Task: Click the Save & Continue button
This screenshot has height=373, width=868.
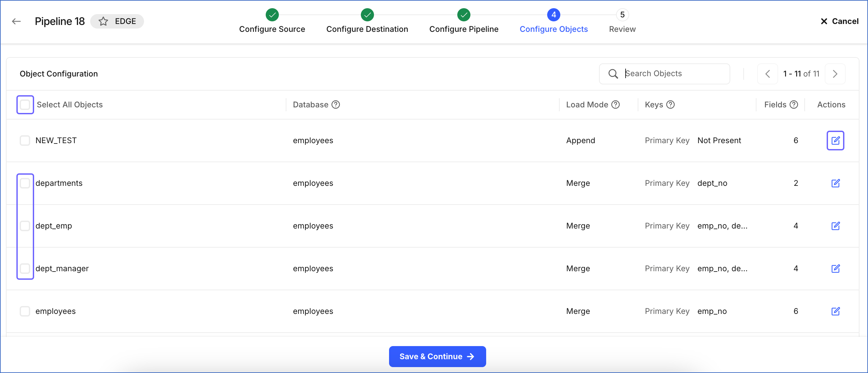Action: click(x=437, y=357)
